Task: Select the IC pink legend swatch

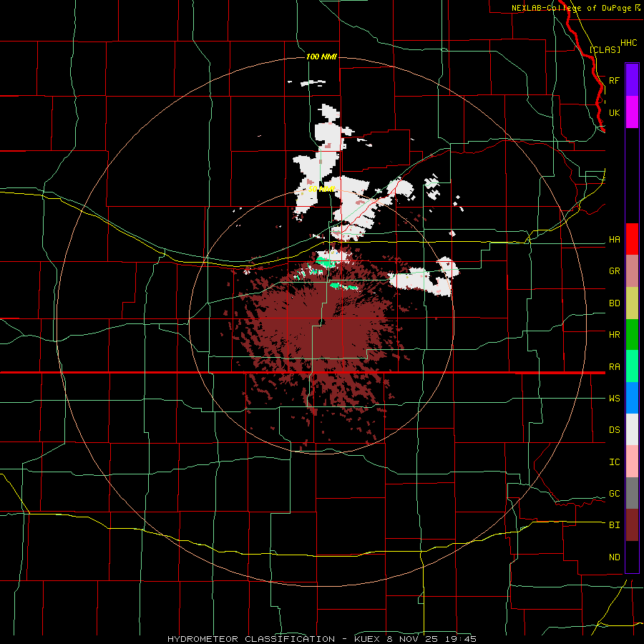Action: (x=632, y=462)
